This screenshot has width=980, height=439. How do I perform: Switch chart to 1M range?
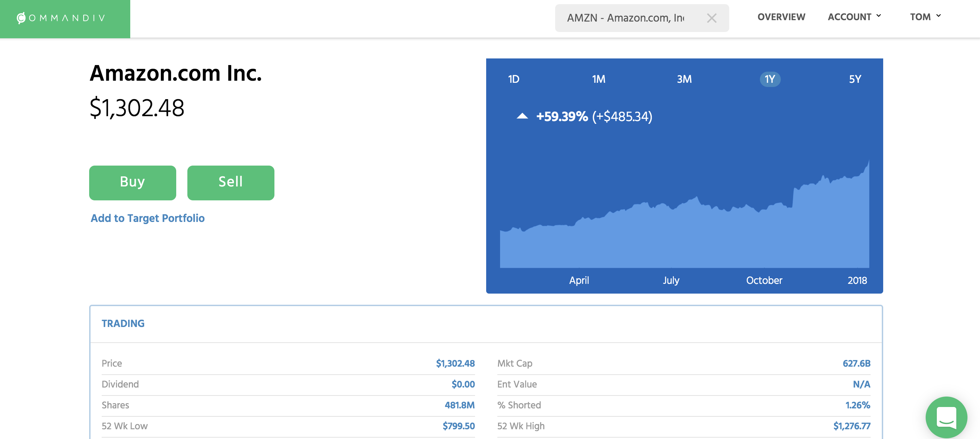tap(598, 79)
